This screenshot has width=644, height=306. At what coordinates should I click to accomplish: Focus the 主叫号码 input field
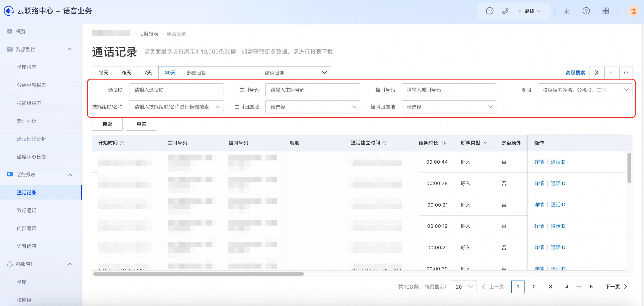pyautogui.click(x=312, y=90)
